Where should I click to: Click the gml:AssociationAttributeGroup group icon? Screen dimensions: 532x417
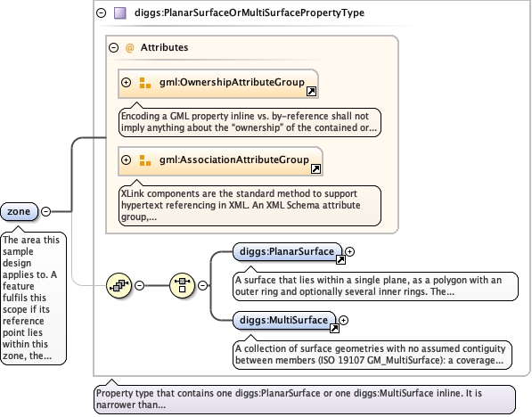(x=145, y=160)
